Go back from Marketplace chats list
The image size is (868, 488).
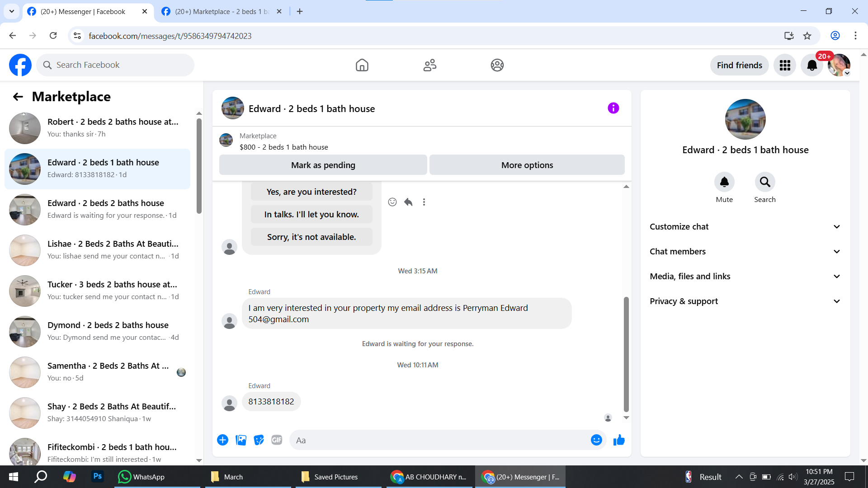[x=18, y=97]
